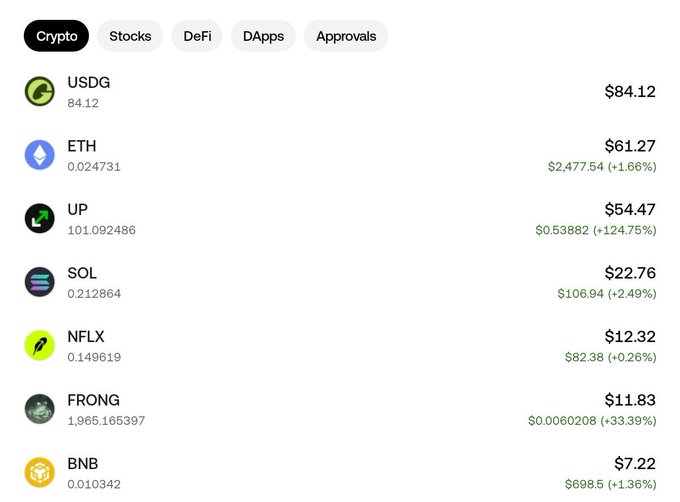Image resolution: width=680 pixels, height=502 pixels.
Task: Click the FRONG amount 1,965.165397
Action: coord(106,421)
